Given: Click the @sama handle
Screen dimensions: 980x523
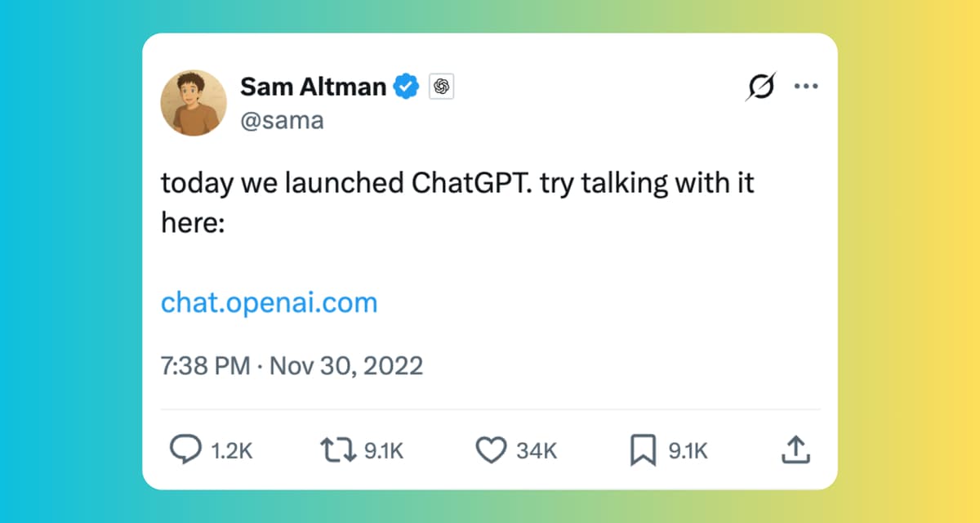Looking at the screenshot, I should [283, 120].
